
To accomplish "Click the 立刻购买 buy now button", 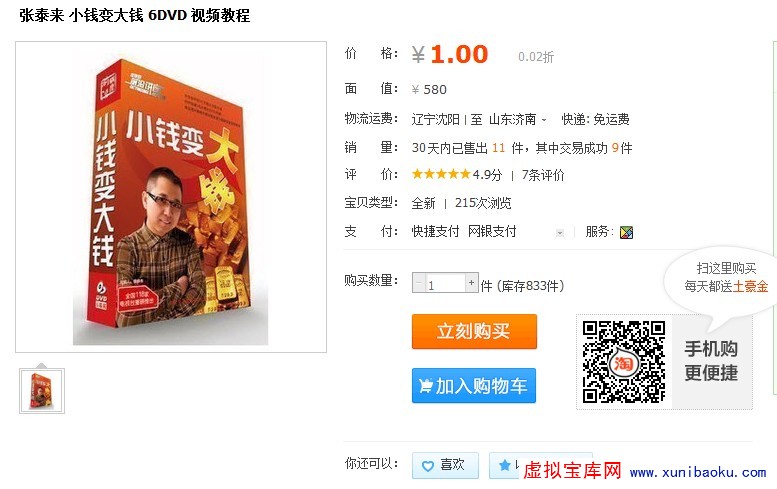I will pyautogui.click(x=474, y=331).
